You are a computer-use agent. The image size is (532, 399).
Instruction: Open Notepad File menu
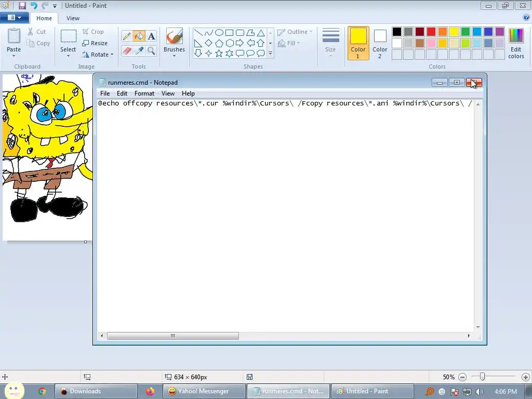[x=105, y=94]
